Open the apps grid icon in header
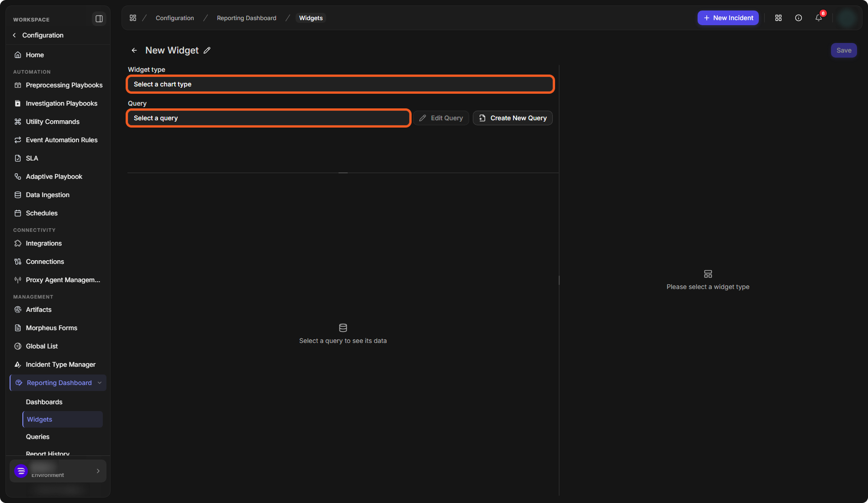 click(x=778, y=18)
